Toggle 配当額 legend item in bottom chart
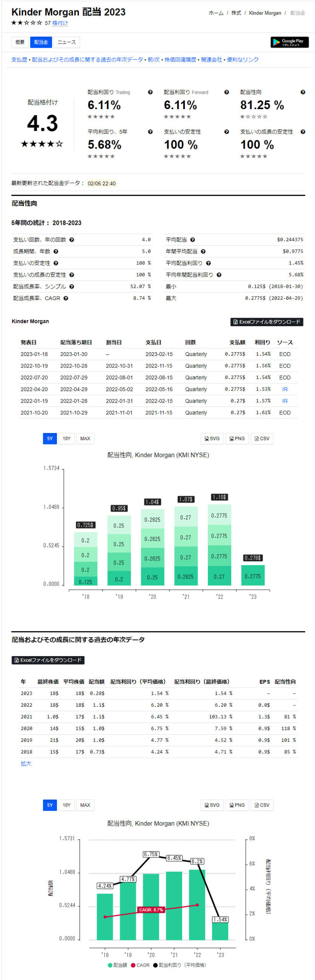 117,965
